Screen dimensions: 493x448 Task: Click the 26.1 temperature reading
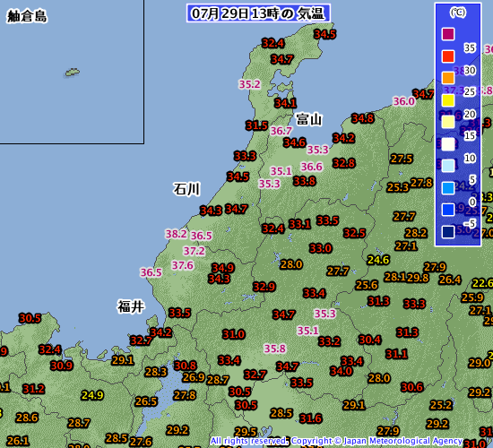pyautogui.click(x=18, y=441)
